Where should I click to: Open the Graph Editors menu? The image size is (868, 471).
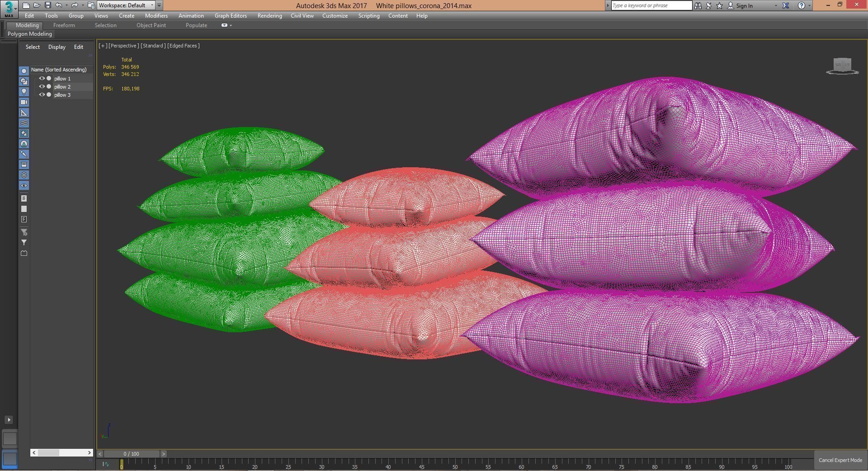[x=231, y=16]
